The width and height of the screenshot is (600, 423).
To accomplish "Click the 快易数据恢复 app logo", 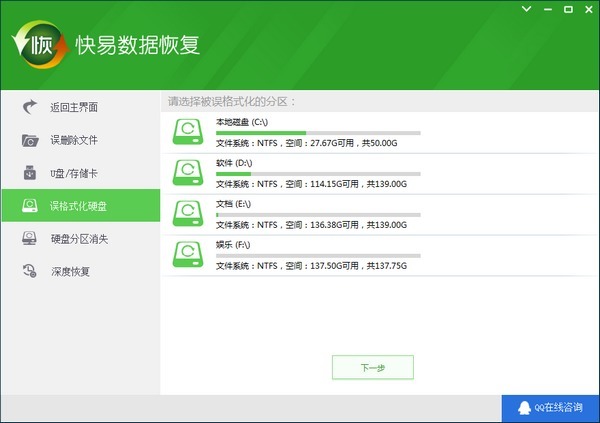I will 40,45.
